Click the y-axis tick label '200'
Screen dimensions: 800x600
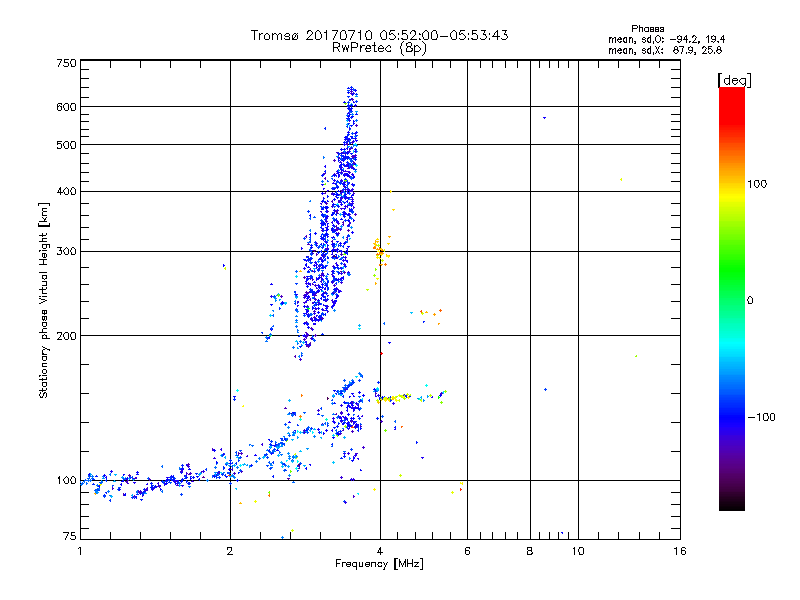(66, 336)
